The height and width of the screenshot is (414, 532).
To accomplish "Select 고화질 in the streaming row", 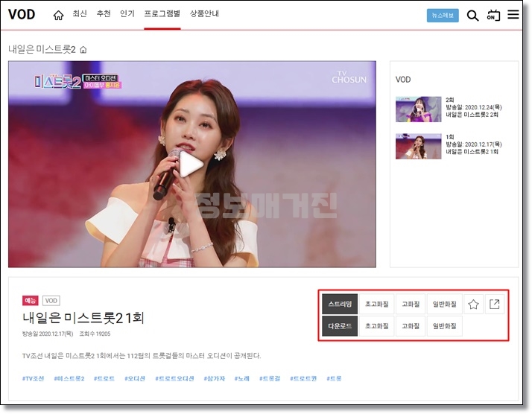I will [x=411, y=304].
